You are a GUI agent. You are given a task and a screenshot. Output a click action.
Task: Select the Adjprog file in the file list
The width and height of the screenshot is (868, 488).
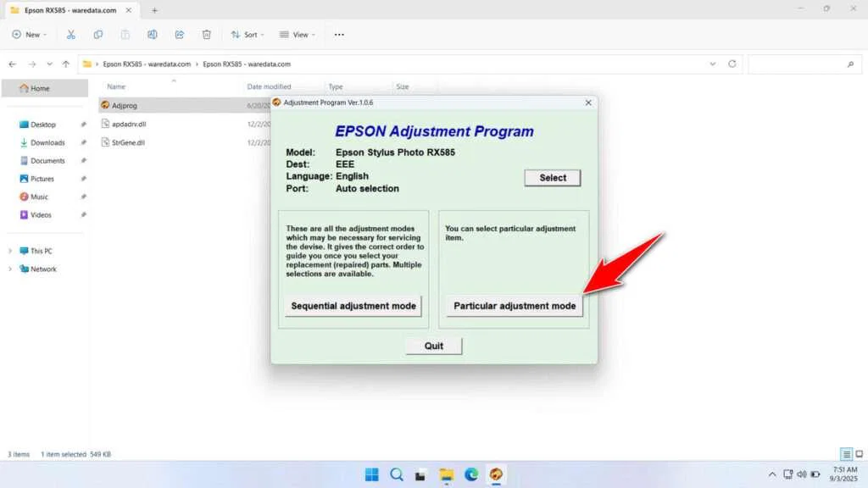coord(126,105)
